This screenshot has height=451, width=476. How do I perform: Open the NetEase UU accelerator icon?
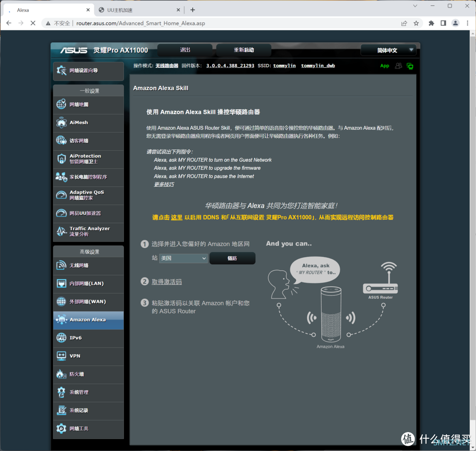tap(61, 213)
